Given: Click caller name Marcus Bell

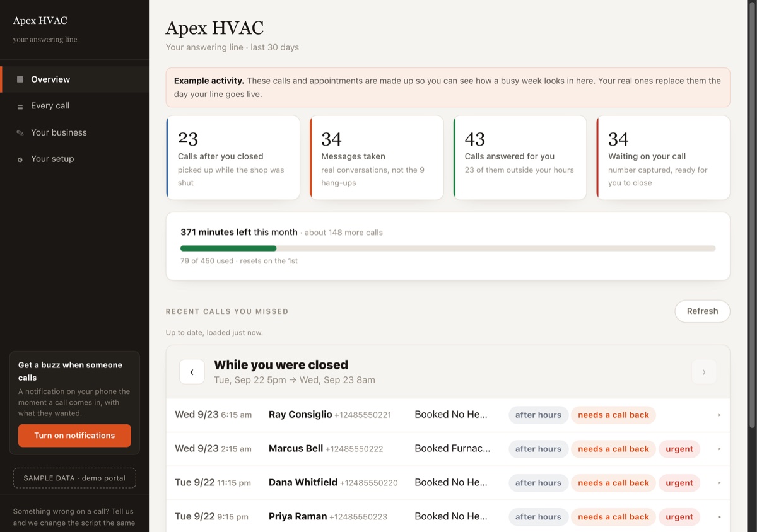Looking at the screenshot, I should pos(296,449).
